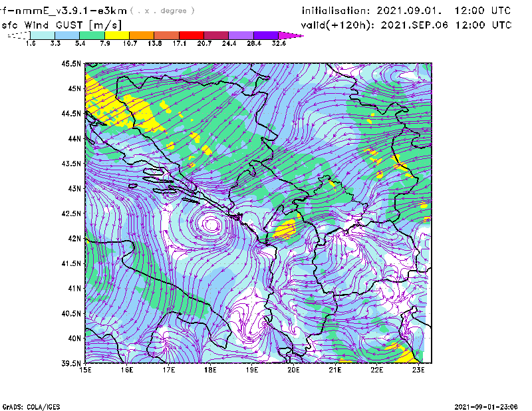
Task: Click the initialisation date 2021.09.01.
Action: point(409,11)
